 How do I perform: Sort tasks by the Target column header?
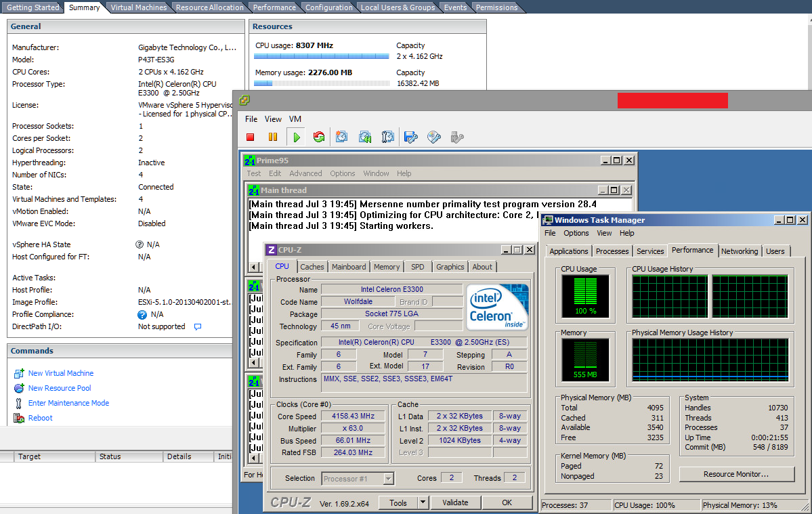(x=30, y=456)
